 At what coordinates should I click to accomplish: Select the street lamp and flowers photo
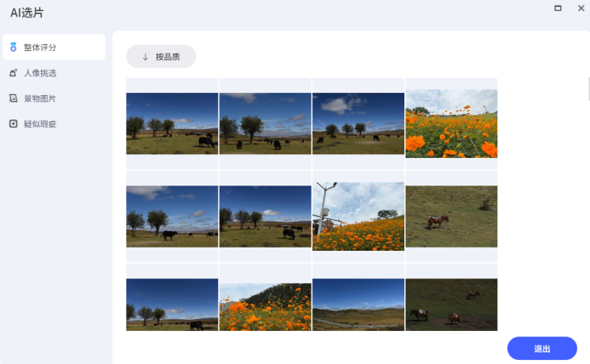click(358, 217)
